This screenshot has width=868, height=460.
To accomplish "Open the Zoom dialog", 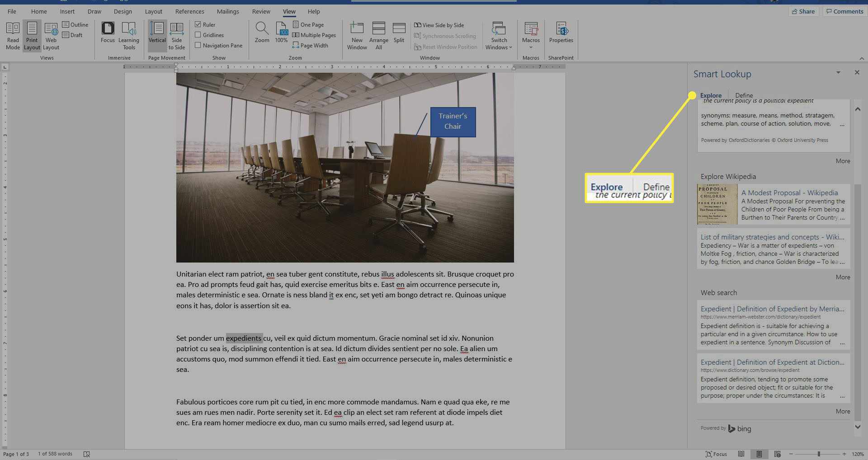I will (262, 33).
